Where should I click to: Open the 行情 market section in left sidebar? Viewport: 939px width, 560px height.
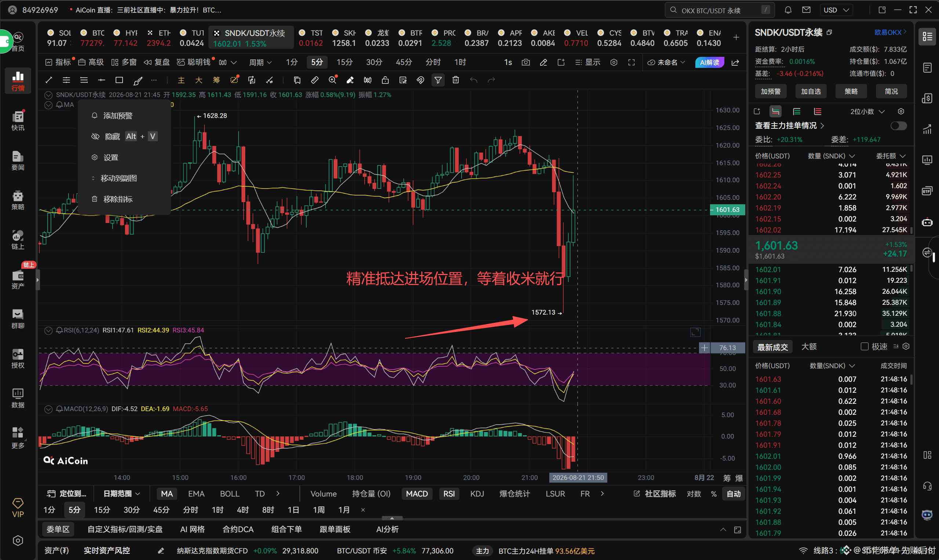[x=18, y=81]
